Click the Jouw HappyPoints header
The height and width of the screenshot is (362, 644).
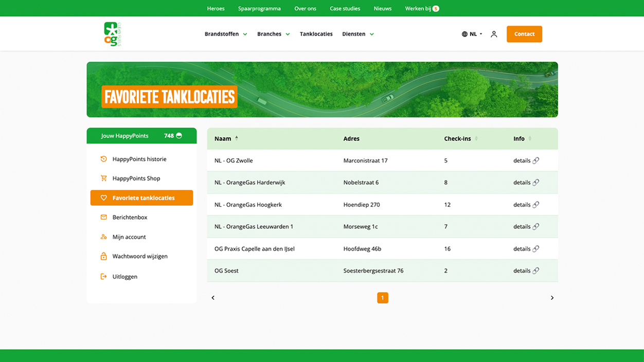[141, 136]
